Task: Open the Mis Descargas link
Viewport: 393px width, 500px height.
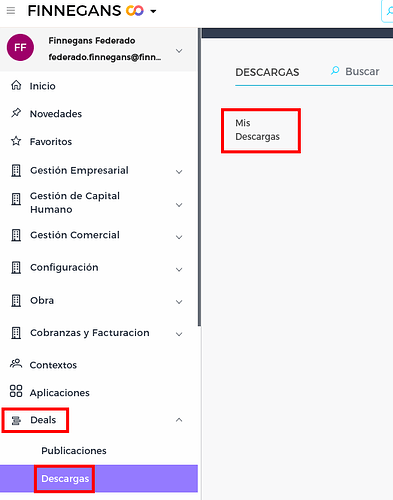Action: (x=257, y=130)
